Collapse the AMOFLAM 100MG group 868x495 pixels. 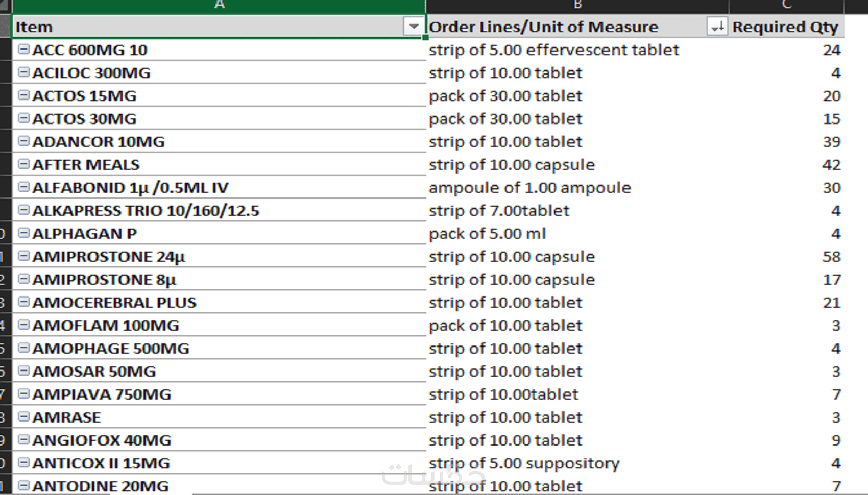[x=23, y=325]
